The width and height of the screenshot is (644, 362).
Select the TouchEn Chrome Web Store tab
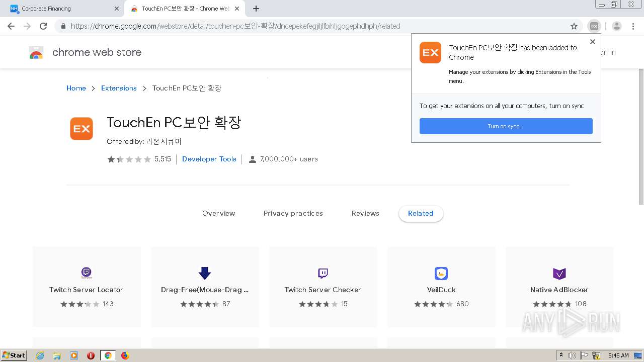[184, 9]
